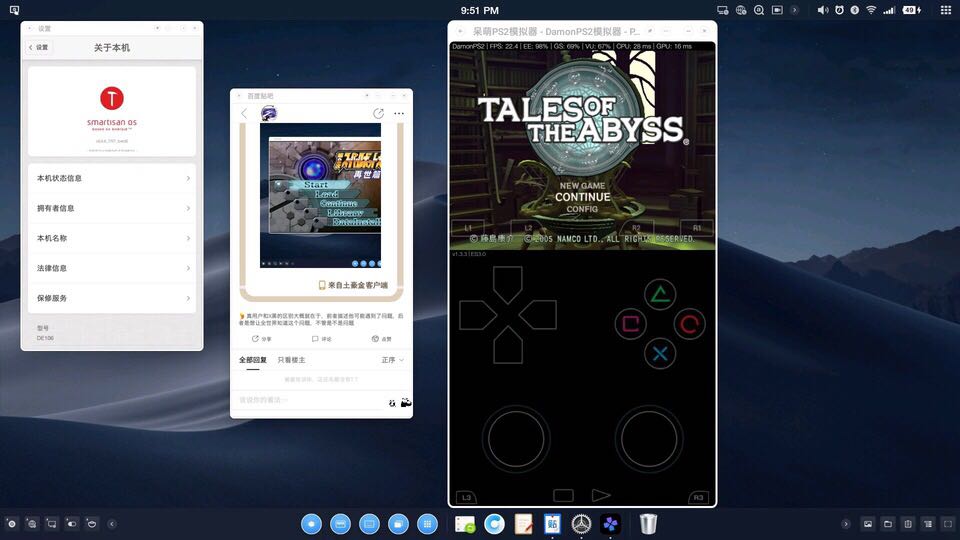Tap the gamepad Select rectangle button
The width and height of the screenshot is (960, 540).
(x=563, y=495)
